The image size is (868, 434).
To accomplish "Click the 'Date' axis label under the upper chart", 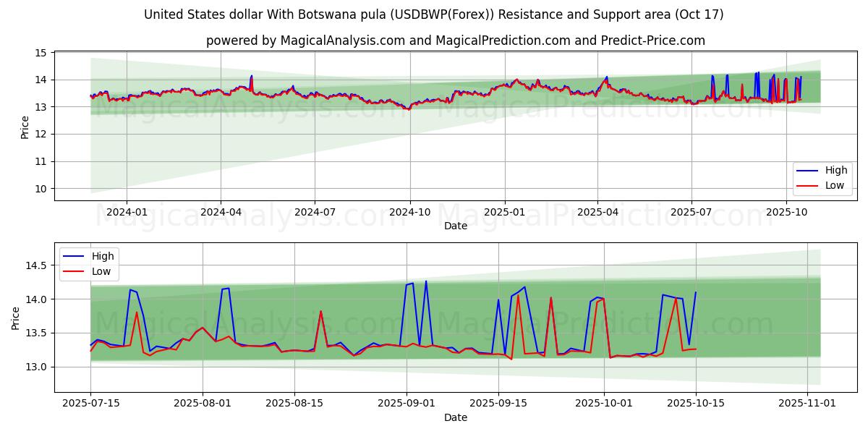I will [456, 226].
